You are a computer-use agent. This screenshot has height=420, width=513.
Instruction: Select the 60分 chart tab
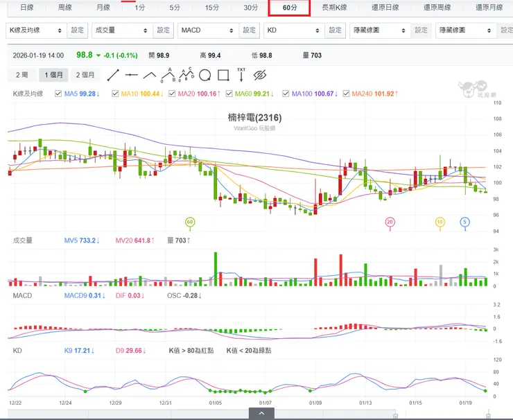tap(289, 8)
